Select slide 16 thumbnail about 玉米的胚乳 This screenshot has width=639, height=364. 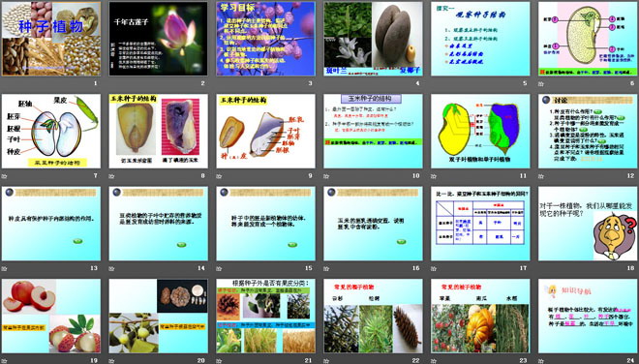373,224
